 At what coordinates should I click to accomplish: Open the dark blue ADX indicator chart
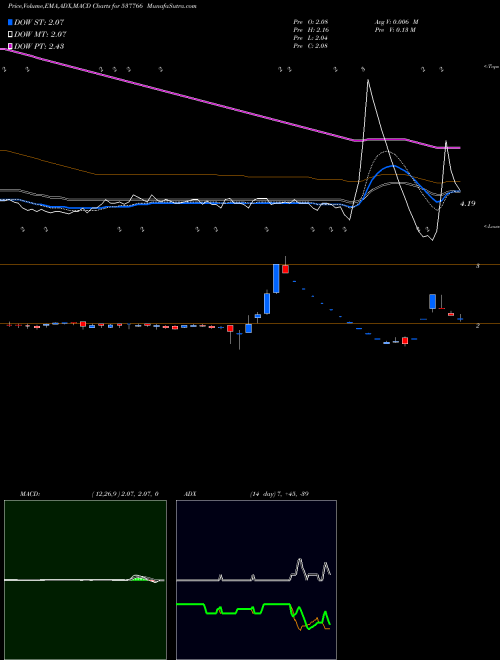click(256, 580)
